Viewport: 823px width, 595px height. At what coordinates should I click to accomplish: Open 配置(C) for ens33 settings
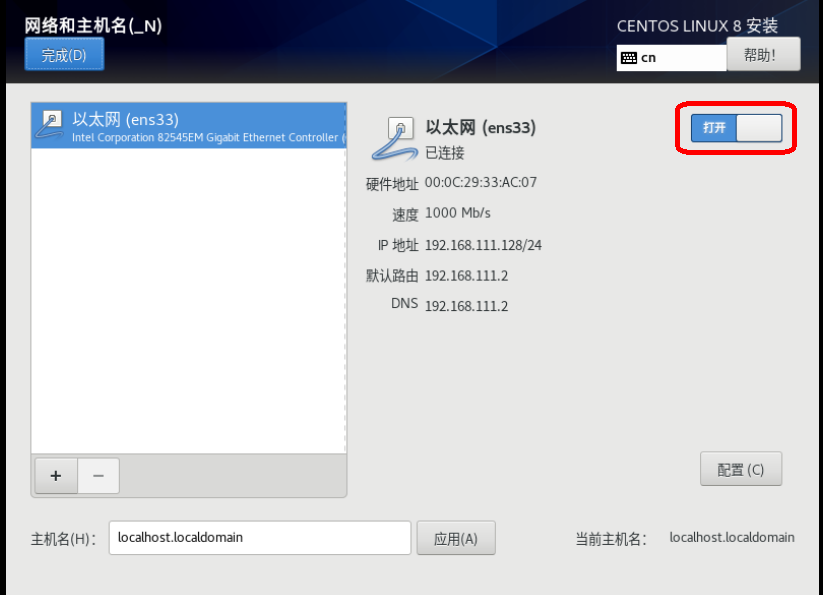tap(741, 469)
